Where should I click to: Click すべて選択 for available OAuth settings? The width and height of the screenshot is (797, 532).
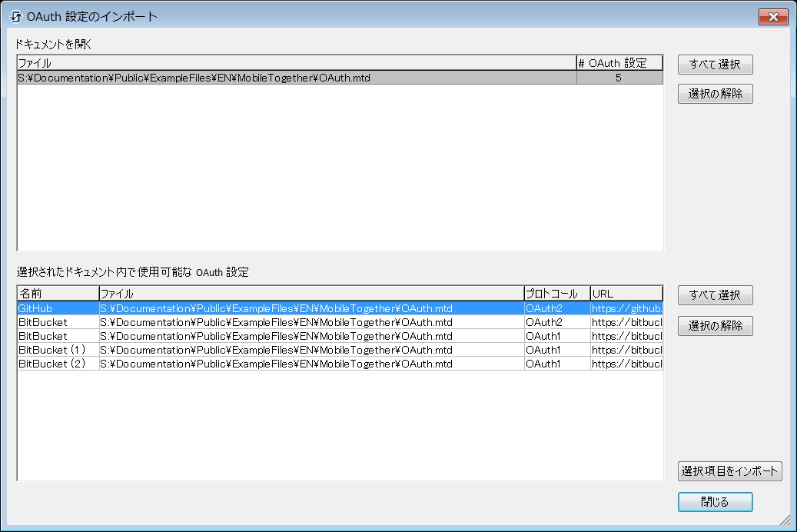pos(716,295)
